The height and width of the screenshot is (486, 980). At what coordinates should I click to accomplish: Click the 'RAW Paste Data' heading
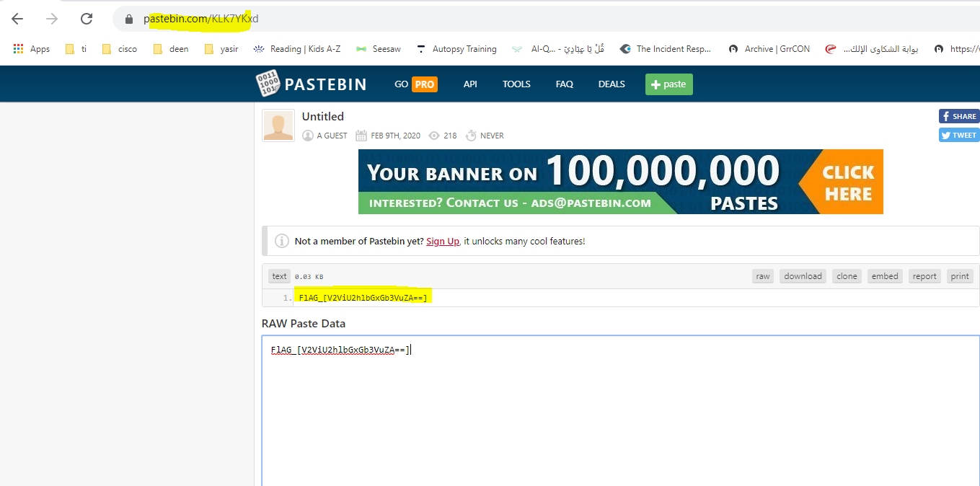304,324
